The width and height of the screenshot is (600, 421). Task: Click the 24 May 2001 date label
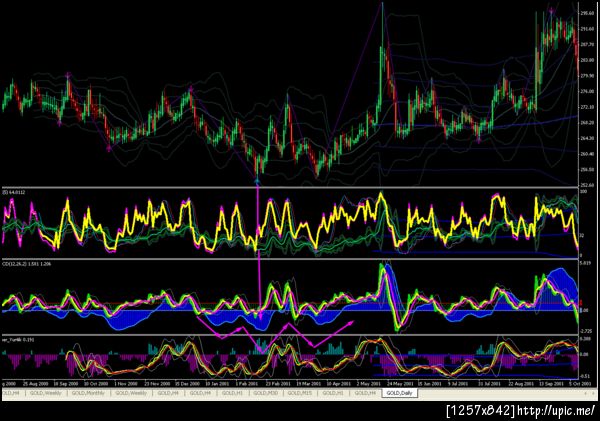400,383
